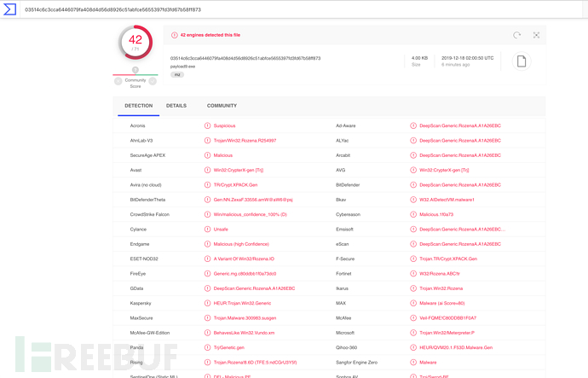Viewport: 588px width, 378px height.
Task: Click 'Win/malicious_confidence_100% (D)' result
Action: click(251, 214)
